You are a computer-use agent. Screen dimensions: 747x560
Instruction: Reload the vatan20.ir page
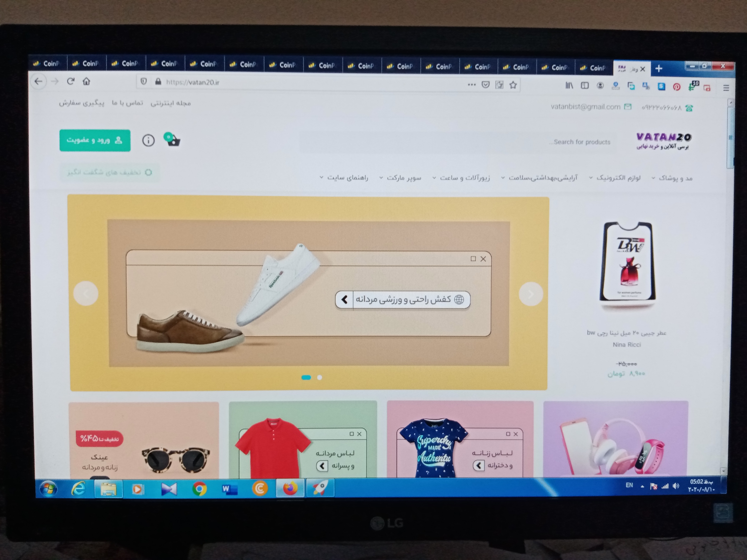coord(71,81)
